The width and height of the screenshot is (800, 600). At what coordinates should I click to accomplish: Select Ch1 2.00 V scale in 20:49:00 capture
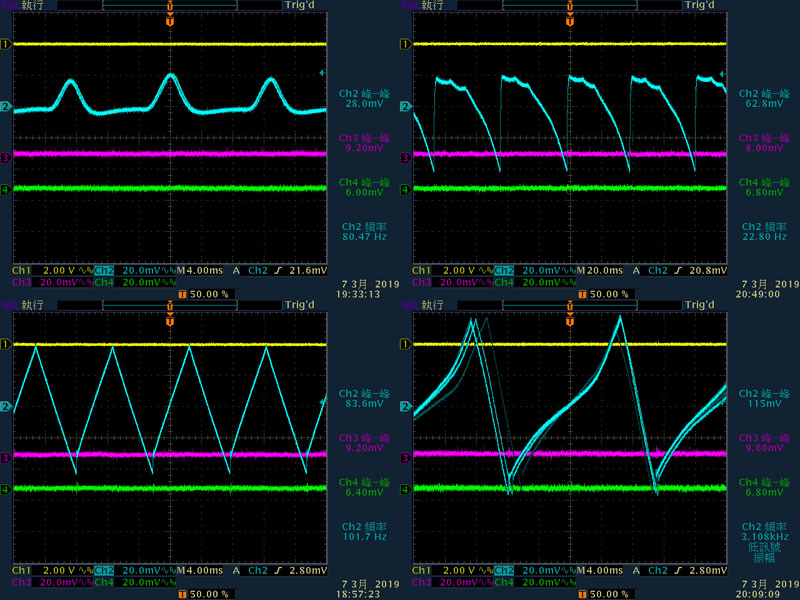pyautogui.click(x=452, y=270)
